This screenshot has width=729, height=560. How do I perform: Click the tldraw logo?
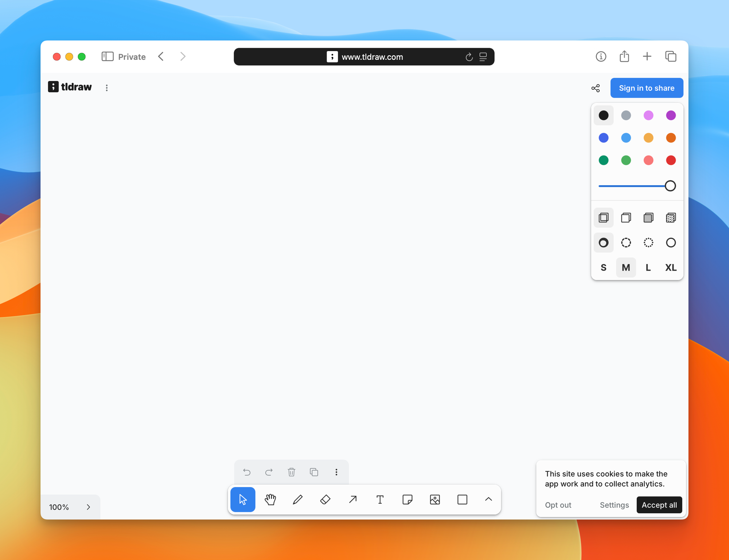[70, 87]
